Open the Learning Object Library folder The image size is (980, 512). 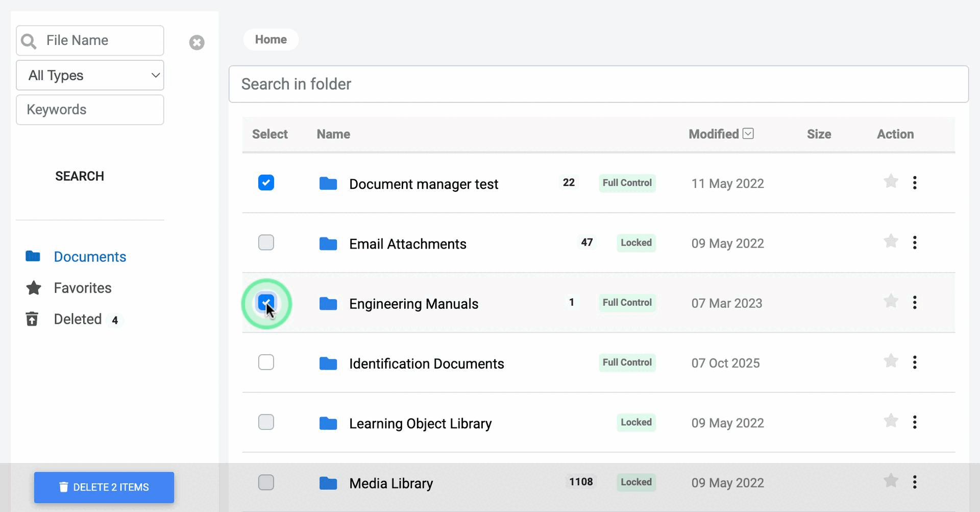421,424
